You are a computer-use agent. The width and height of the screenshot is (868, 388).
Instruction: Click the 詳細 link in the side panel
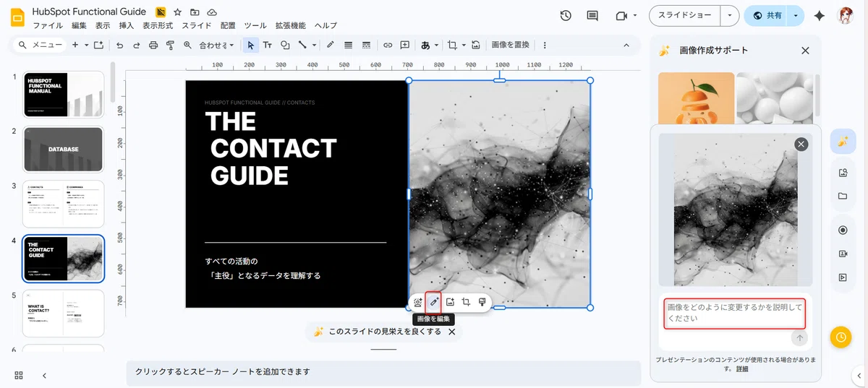(x=742, y=368)
